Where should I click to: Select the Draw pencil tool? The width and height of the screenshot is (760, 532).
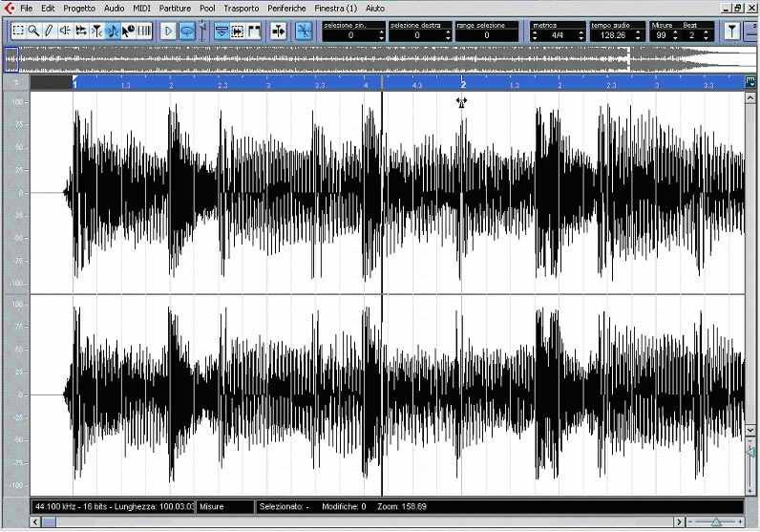[49, 31]
